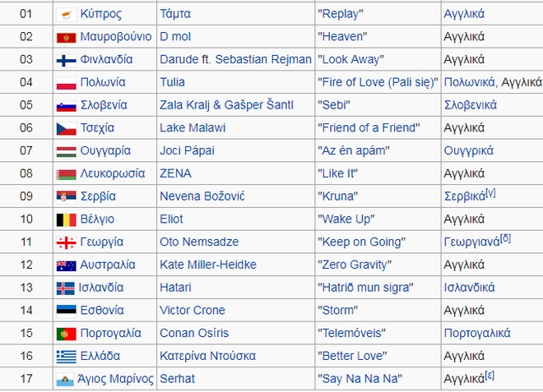The width and height of the screenshot is (543, 392).
Task: Click the Finland flag icon
Action: click(66, 60)
